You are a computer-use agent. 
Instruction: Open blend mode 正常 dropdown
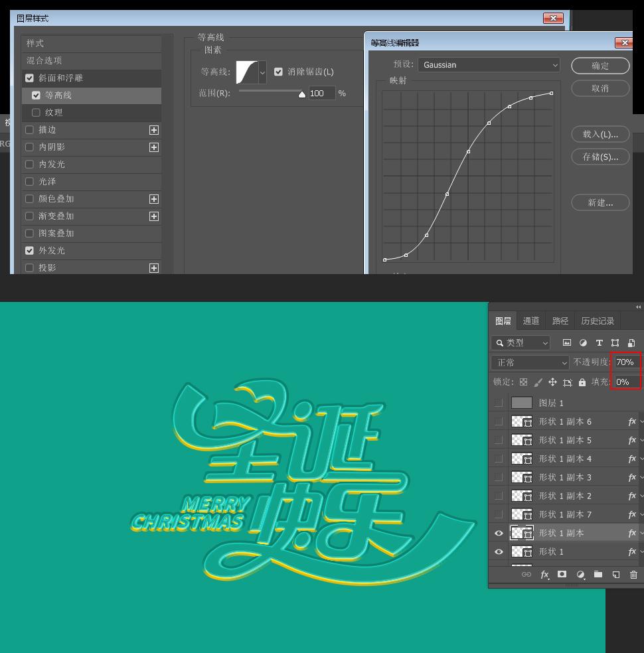530,363
